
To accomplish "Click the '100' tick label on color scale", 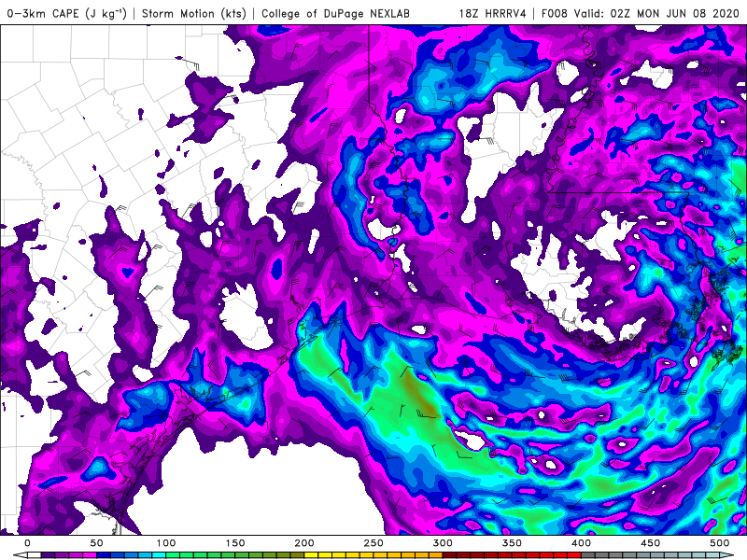I will coord(166,543).
